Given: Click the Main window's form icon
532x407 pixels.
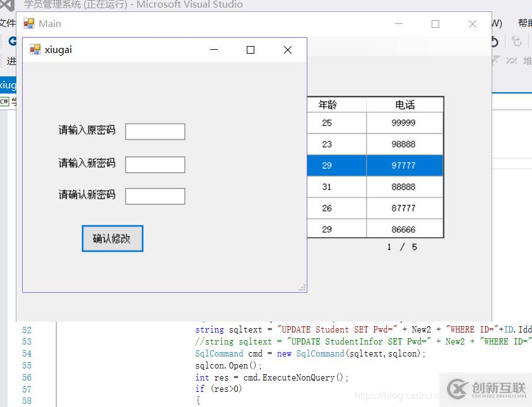Looking at the screenshot, I should click(29, 23).
